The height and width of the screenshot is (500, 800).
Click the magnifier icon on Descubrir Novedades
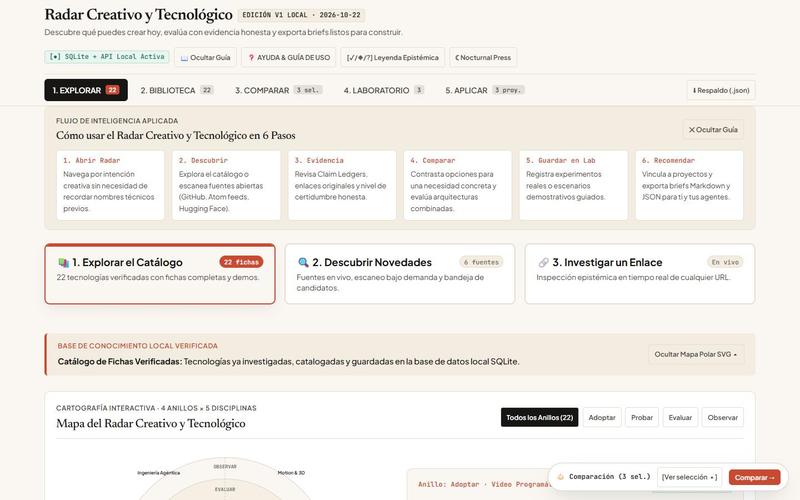(x=303, y=263)
